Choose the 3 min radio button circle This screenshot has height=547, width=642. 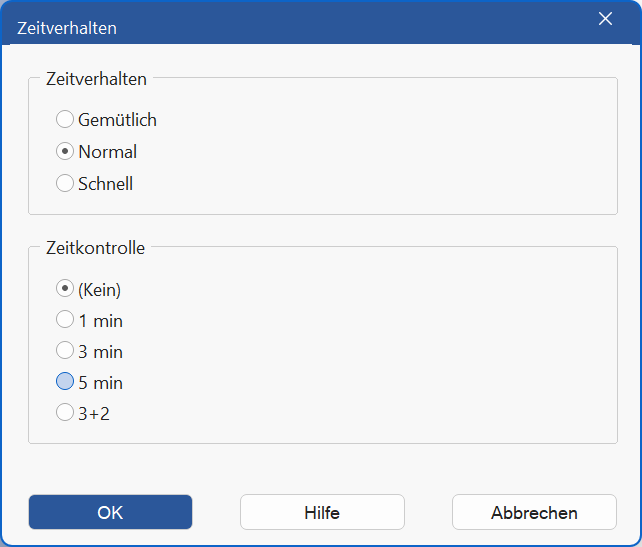pos(65,351)
